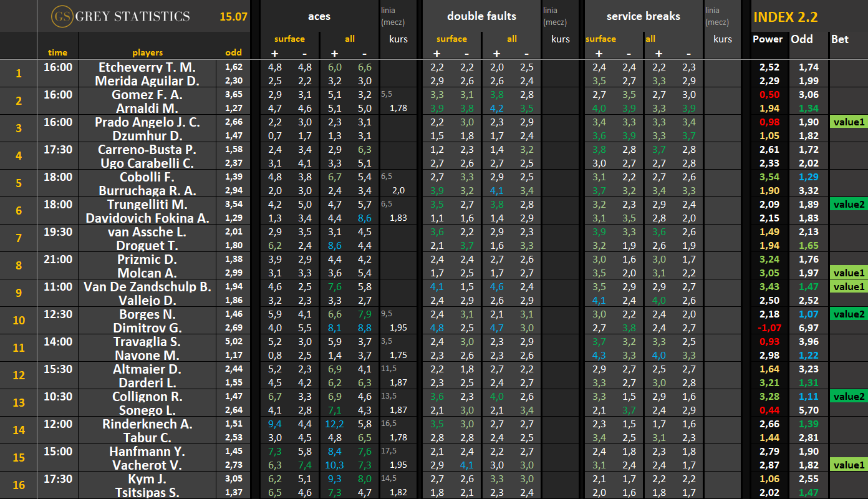Click row number 13 header
Viewport: 868px width, 499px height.
[x=19, y=403]
